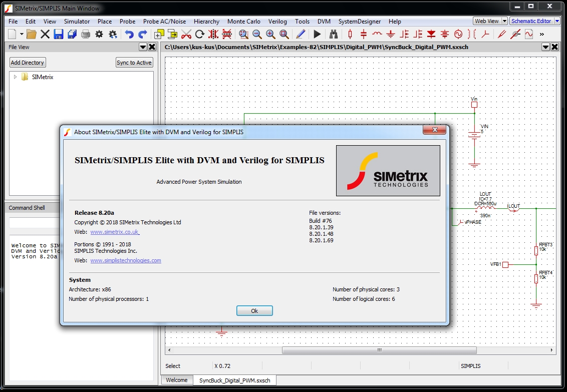Open the DVM menu

(324, 22)
